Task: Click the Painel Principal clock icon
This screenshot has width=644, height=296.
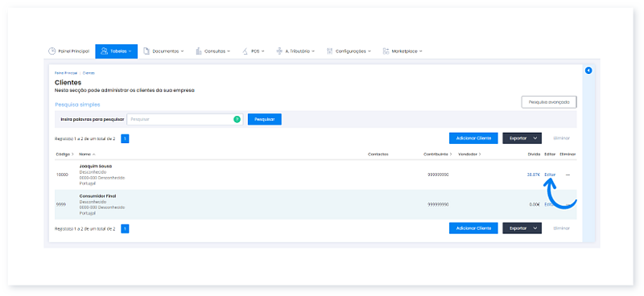Action: [52, 51]
